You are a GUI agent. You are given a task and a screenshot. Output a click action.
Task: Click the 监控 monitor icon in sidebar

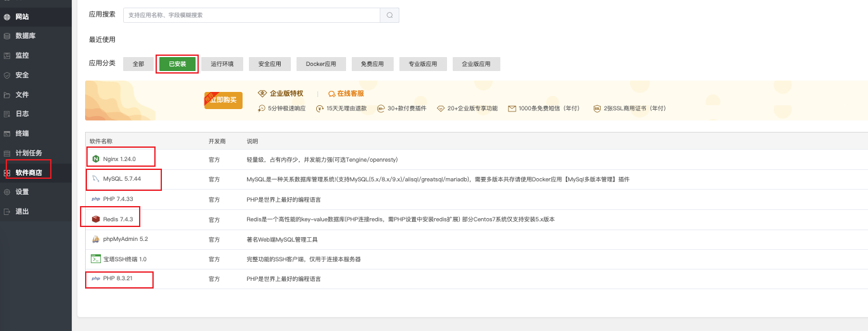coord(7,55)
